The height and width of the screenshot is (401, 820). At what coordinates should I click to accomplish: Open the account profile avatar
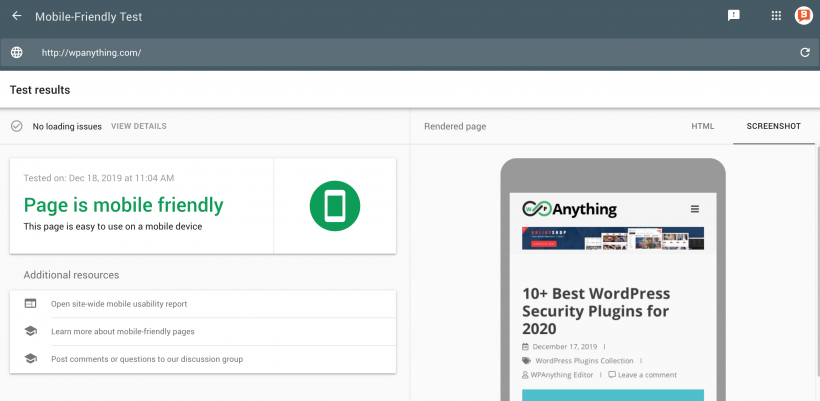pos(803,16)
